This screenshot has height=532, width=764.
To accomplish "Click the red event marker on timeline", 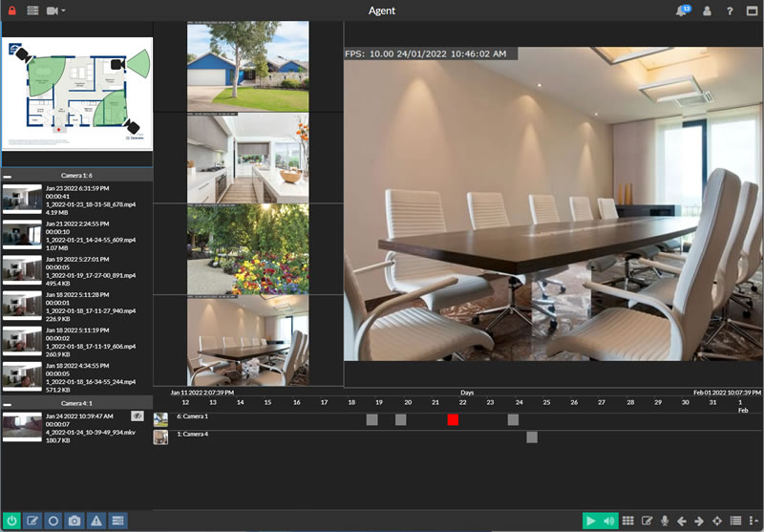I will click(x=453, y=419).
